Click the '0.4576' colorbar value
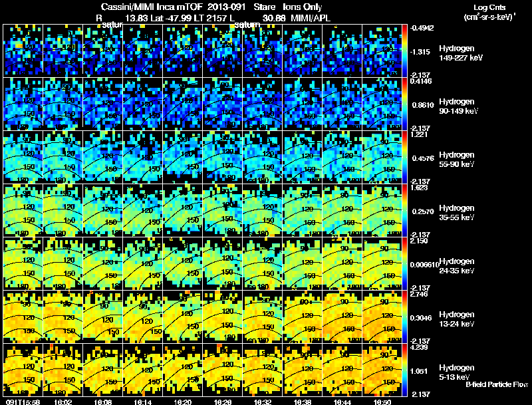Screen dimensions: 532x405 [x=423, y=158]
